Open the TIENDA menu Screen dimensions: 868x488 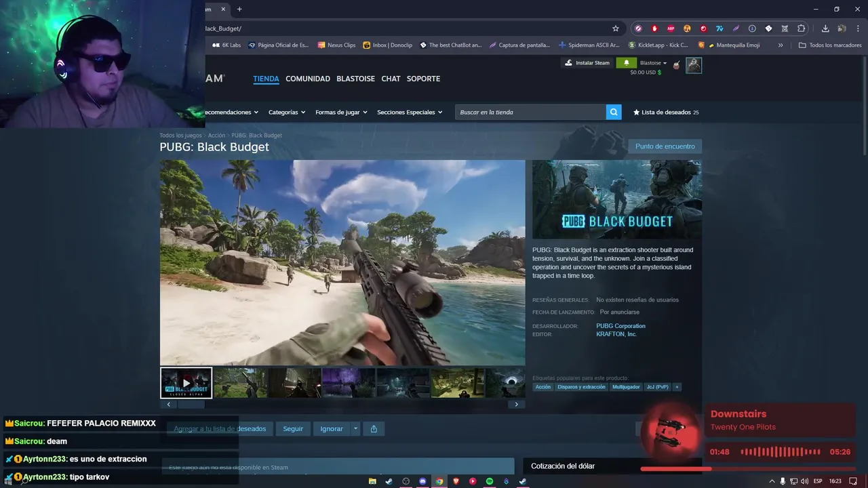click(266, 79)
